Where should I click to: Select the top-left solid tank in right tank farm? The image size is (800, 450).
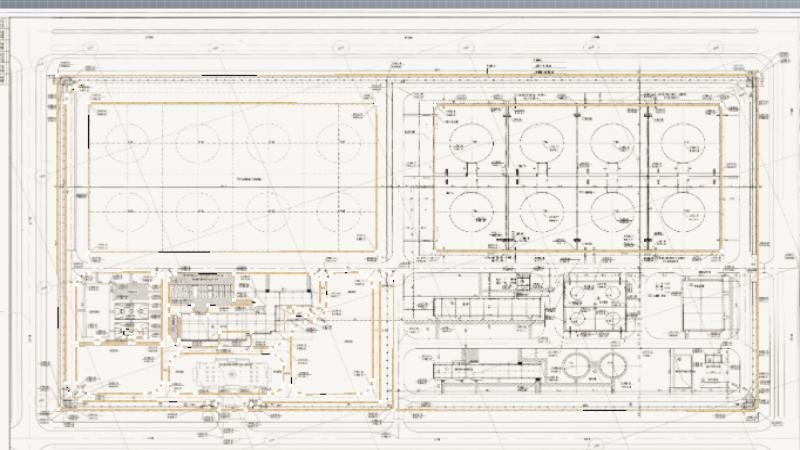471,139
